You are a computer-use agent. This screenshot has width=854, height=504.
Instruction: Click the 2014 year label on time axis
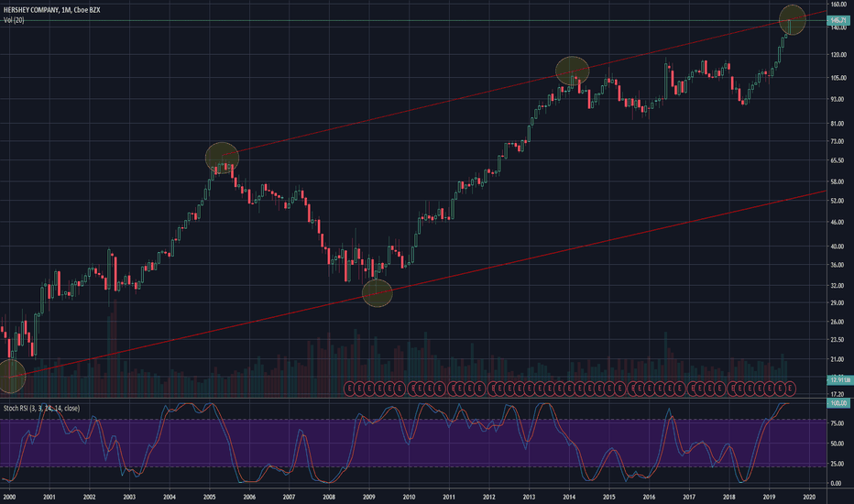click(x=569, y=497)
